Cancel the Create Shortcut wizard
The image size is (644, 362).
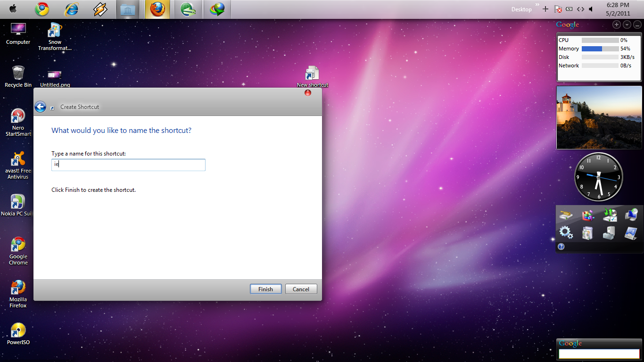tap(301, 289)
